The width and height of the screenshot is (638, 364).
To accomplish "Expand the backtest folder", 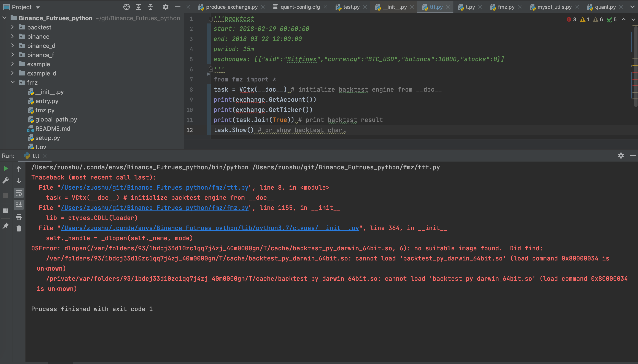I will [x=12, y=27].
